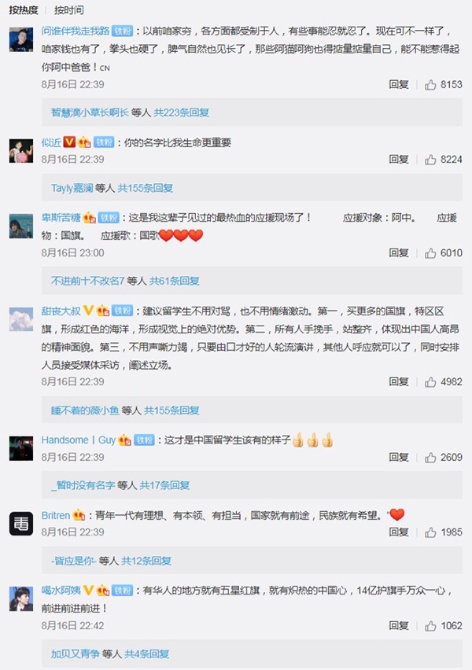
Task: Reply to 似近's comment via 回复
Action: pos(399,159)
